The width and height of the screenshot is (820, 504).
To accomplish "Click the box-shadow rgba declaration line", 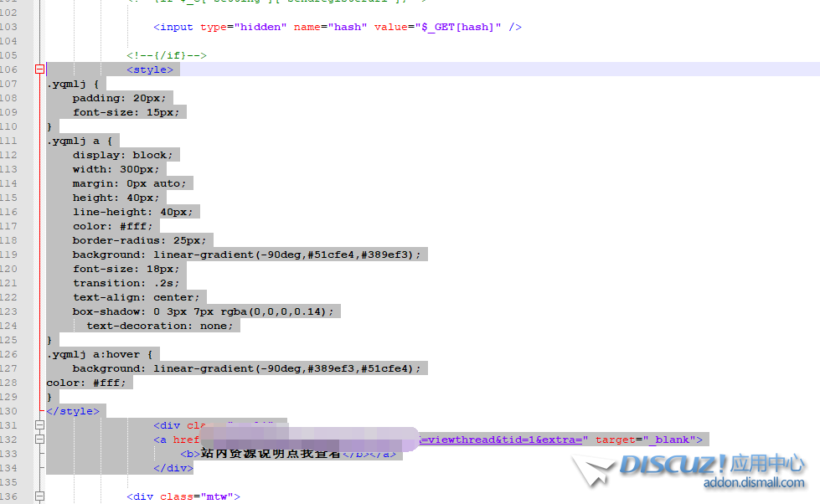I will tap(203, 311).
